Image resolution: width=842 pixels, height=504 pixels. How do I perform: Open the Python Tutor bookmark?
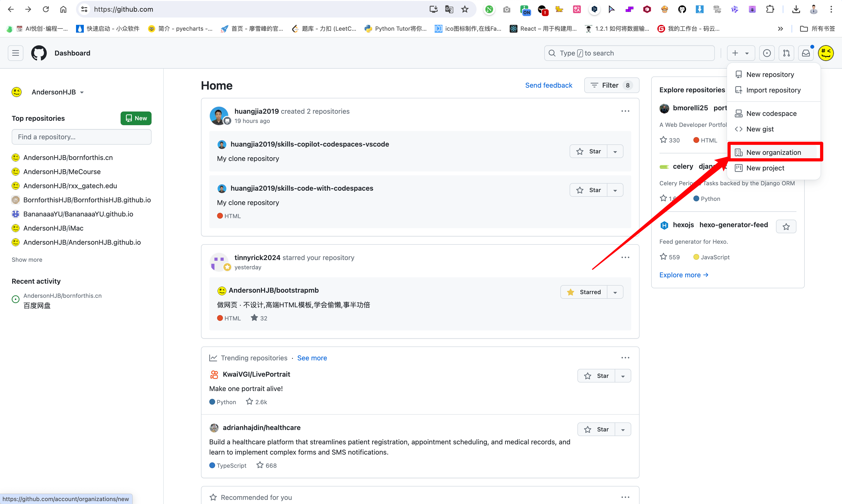pyautogui.click(x=395, y=28)
